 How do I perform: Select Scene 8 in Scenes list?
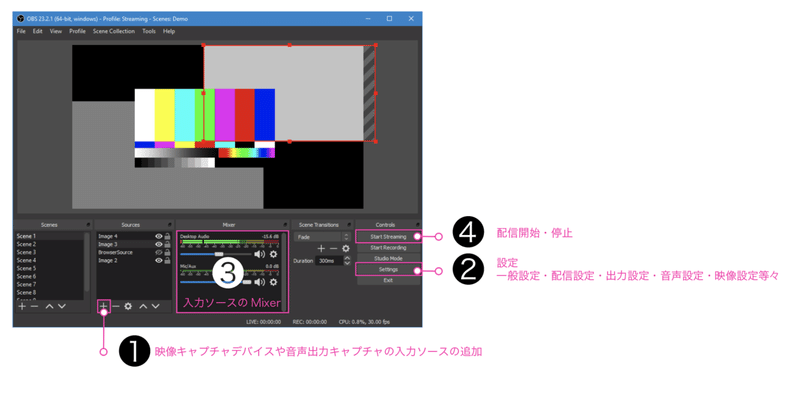(49, 292)
